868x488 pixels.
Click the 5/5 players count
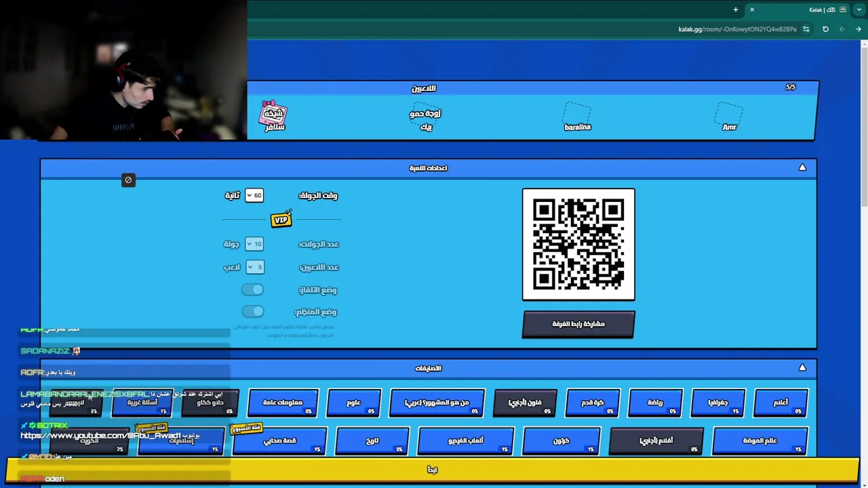pos(791,87)
